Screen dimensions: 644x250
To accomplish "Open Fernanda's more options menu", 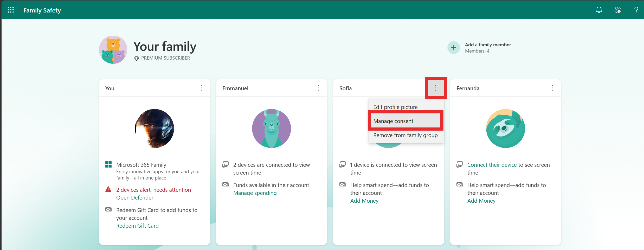I will click(x=552, y=88).
